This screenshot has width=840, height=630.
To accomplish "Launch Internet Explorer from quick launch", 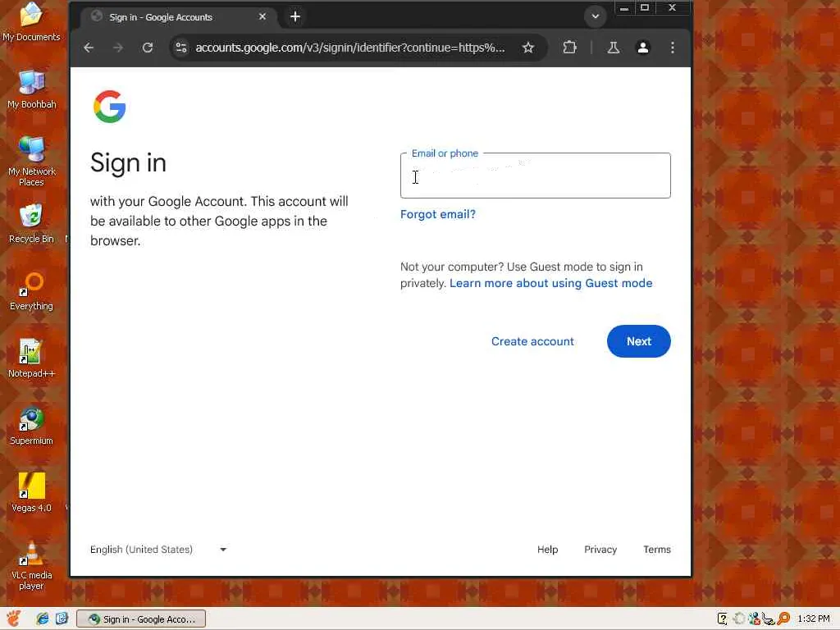I will point(43,619).
